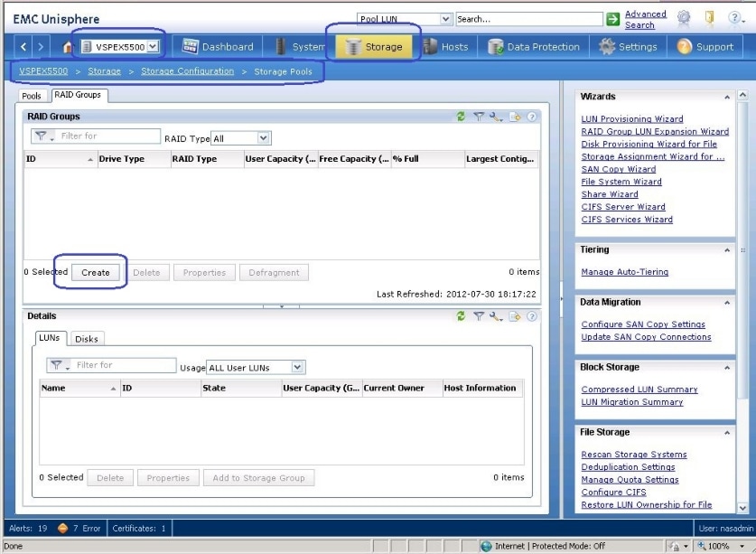Open the help icon in the Details panel
This screenshot has height=554, width=756.
(x=532, y=316)
